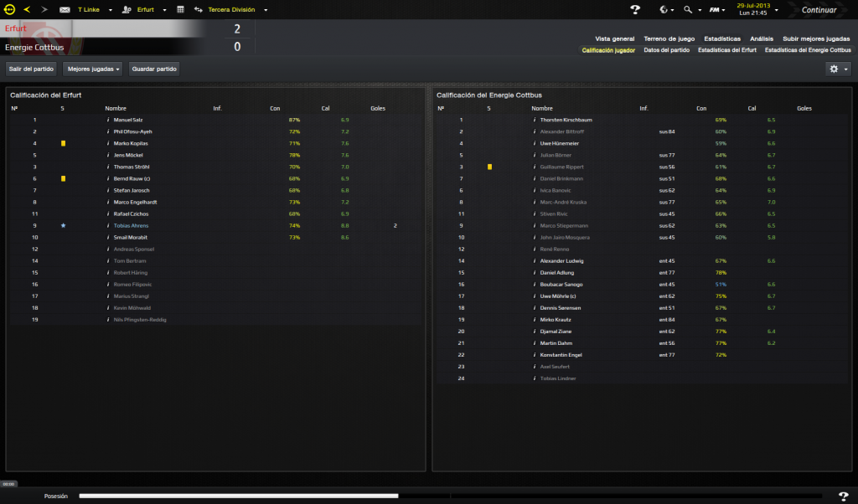Open the fixtures calendar grid icon
This screenshot has width=858, height=504.
pyautogui.click(x=181, y=10)
